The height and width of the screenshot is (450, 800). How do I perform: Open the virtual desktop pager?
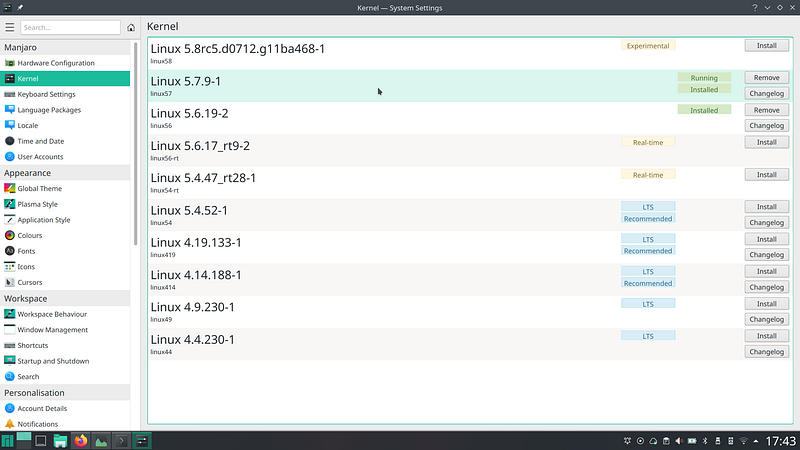(23, 441)
